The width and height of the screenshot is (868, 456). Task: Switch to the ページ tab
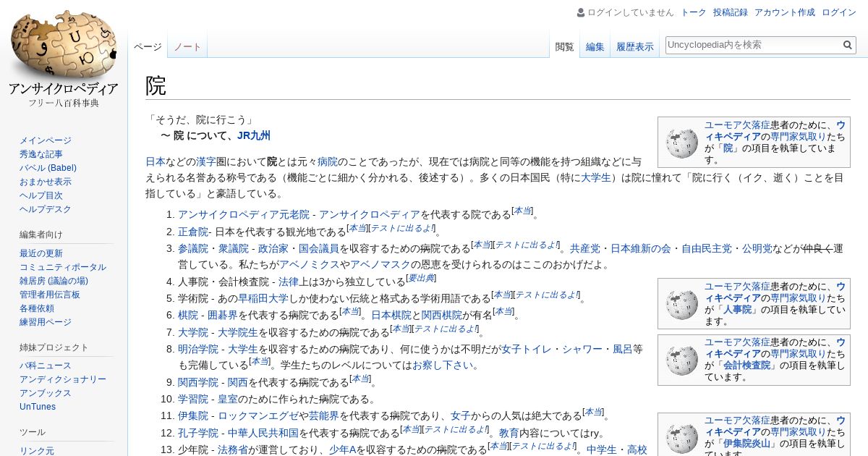[148, 47]
